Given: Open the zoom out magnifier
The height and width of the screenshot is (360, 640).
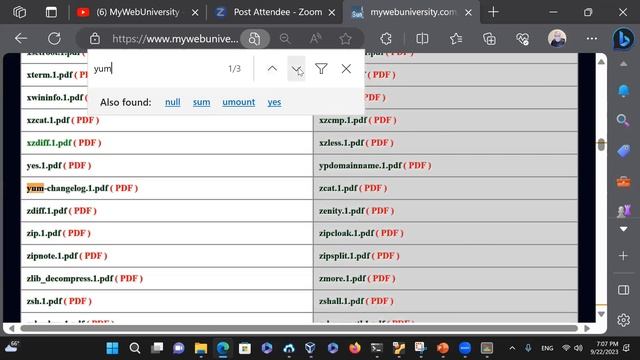Looking at the screenshot, I should tap(285, 39).
